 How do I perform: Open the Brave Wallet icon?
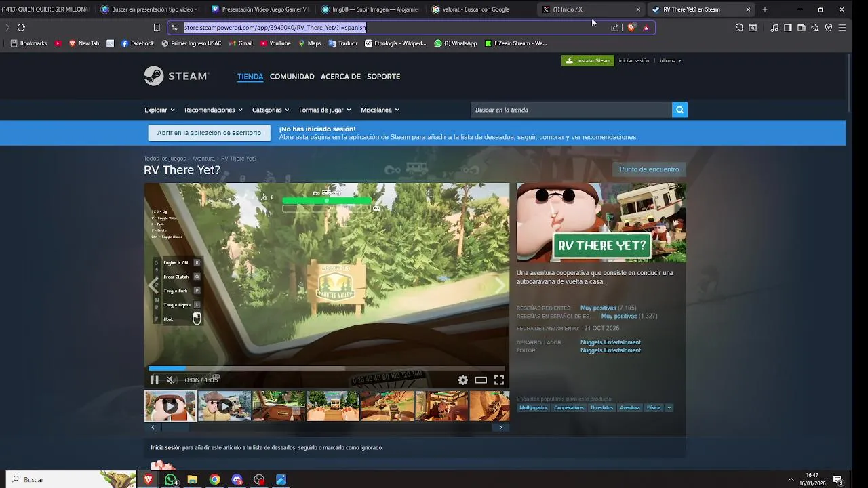click(802, 28)
